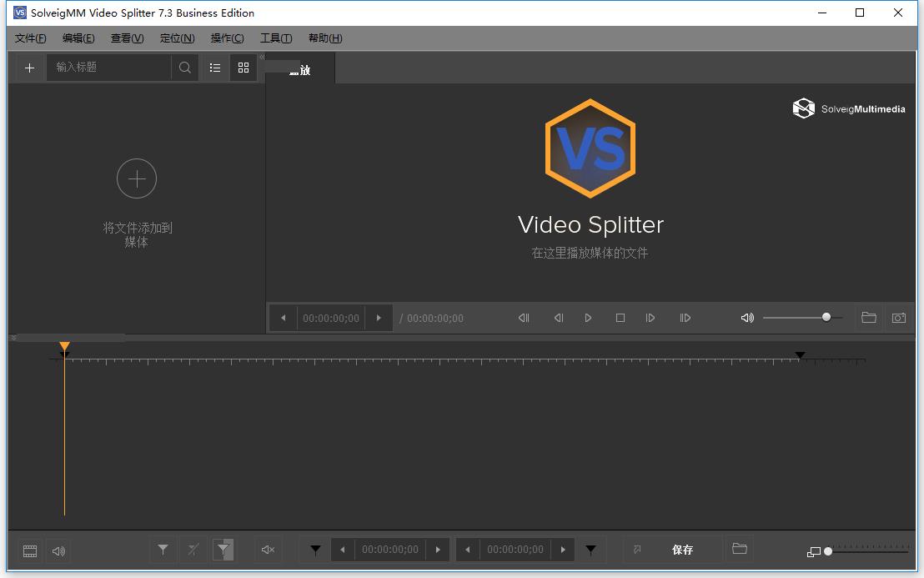This screenshot has height=578, width=924.
Task: Click the arrow icon left of 保存
Action: point(637,550)
